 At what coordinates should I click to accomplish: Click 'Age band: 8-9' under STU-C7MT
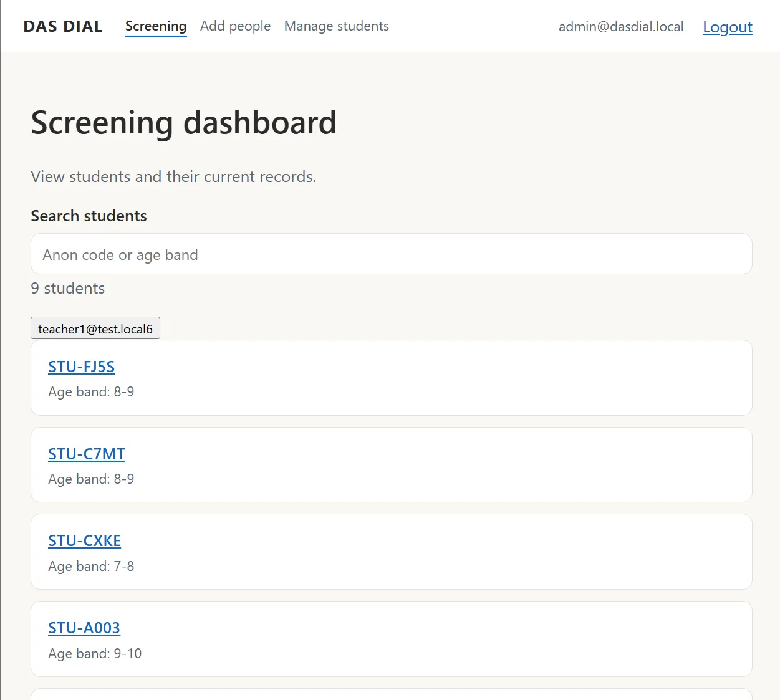tap(91, 479)
